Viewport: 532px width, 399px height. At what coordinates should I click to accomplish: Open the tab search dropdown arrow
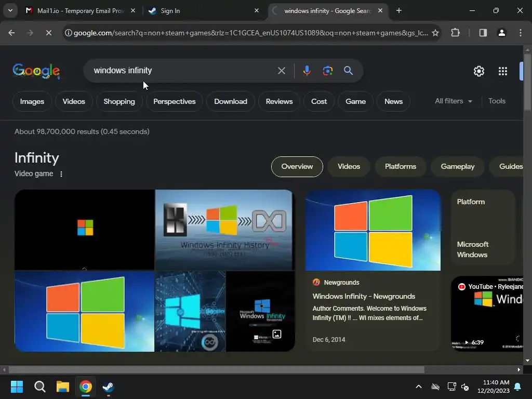click(10, 10)
